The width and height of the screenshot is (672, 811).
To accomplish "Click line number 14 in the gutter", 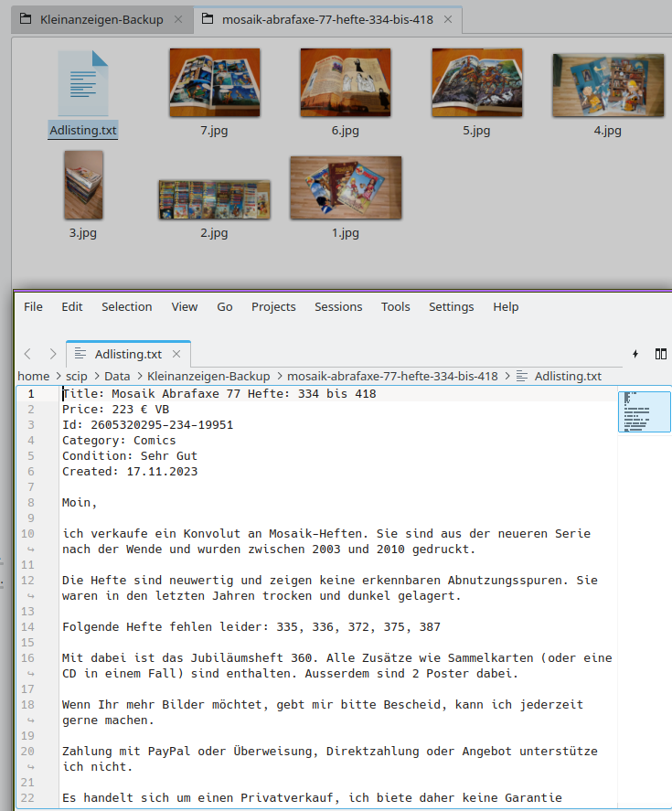I will [30, 627].
